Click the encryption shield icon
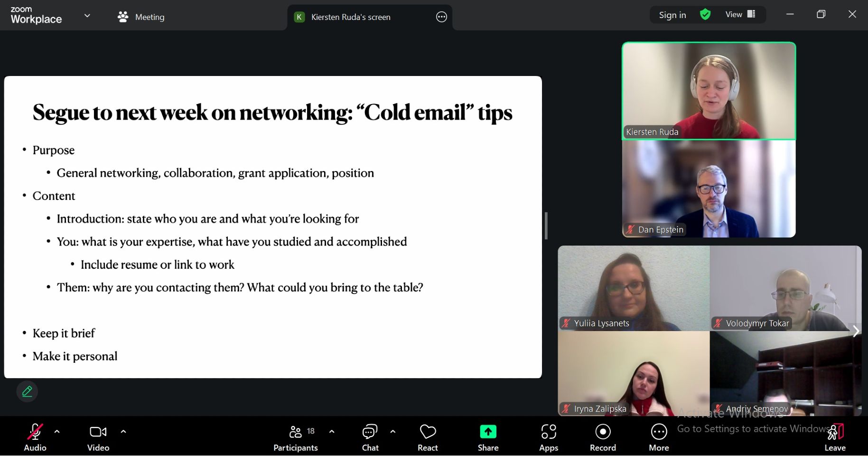Viewport: 868px width, 456px height. tap(705, 15)
